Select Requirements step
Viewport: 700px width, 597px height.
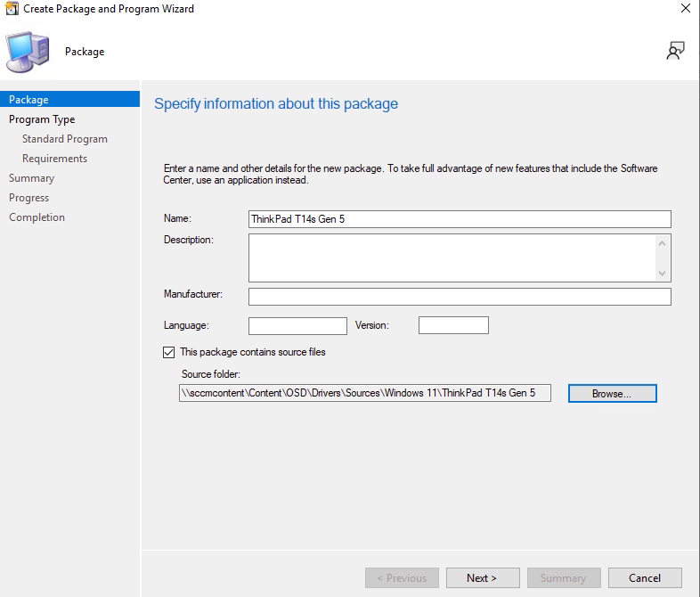[x=54, y=159]
